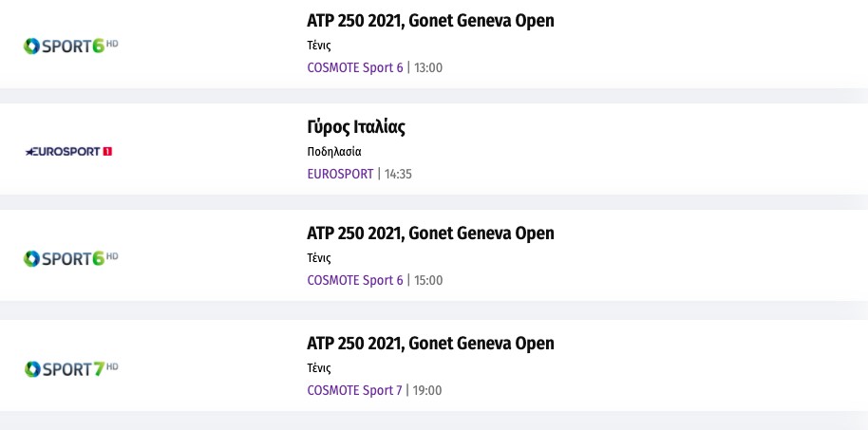Select the COSMOTE Sport 6 link in the 15:00 row
This screenshot has height=430, width=868.
click(x=355, y=280)
